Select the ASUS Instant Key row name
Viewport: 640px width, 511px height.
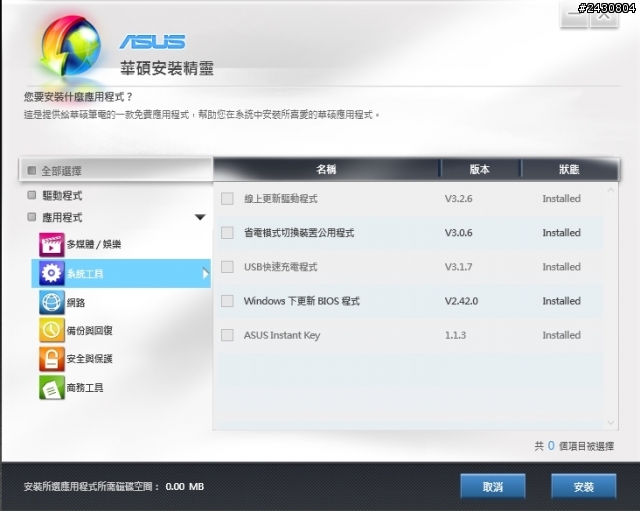tap(282, 335)
